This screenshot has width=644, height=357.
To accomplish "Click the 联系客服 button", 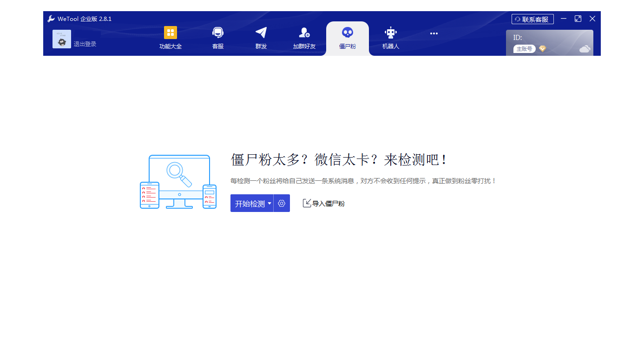I will pos(532,19).
